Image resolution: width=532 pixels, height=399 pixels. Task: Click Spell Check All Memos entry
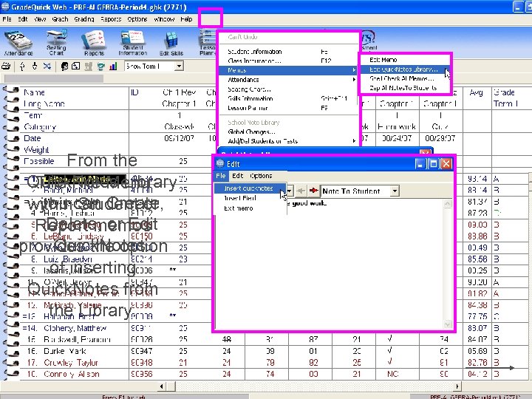click(x=402, y=78)
